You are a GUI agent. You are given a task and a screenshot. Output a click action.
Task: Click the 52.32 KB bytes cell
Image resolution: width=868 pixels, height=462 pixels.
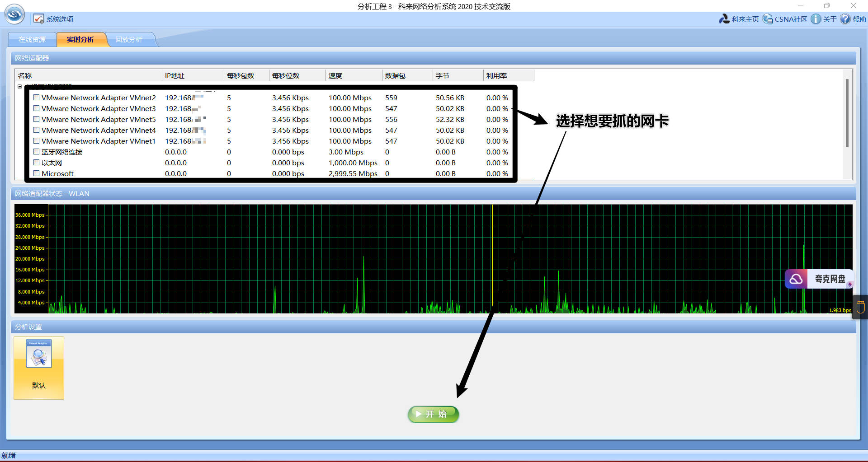(x=450, y=119)
